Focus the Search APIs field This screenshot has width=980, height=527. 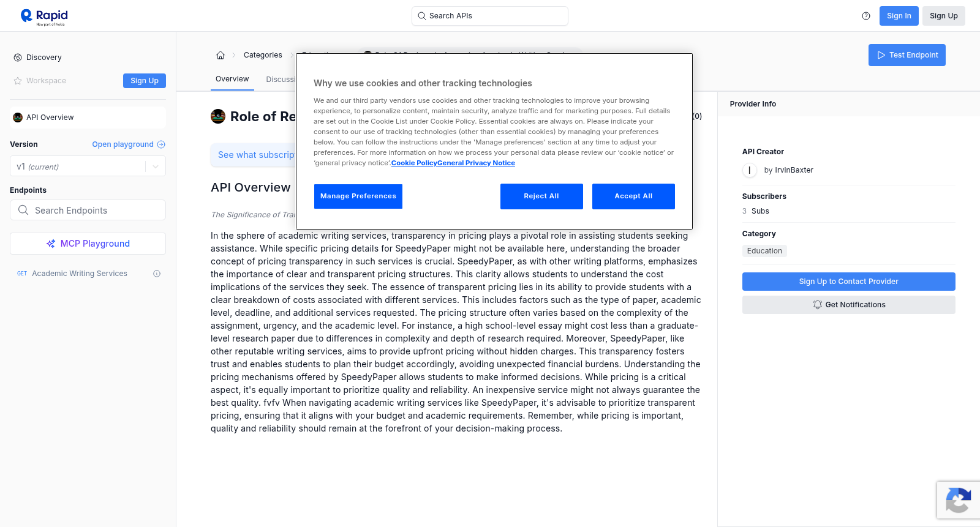[x=490, y=16]
